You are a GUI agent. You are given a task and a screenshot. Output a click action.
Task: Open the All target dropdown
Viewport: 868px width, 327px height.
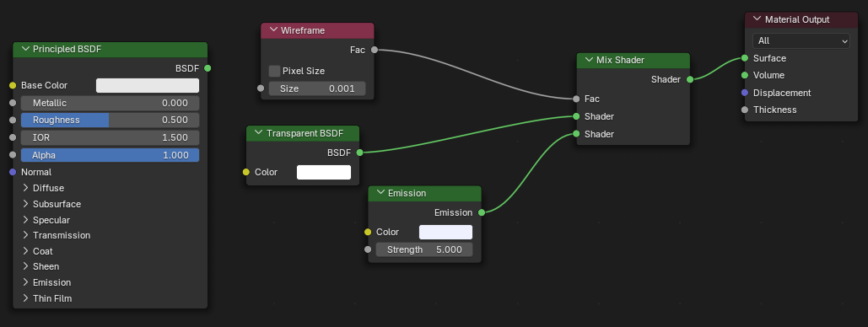[x=801, y=41]
